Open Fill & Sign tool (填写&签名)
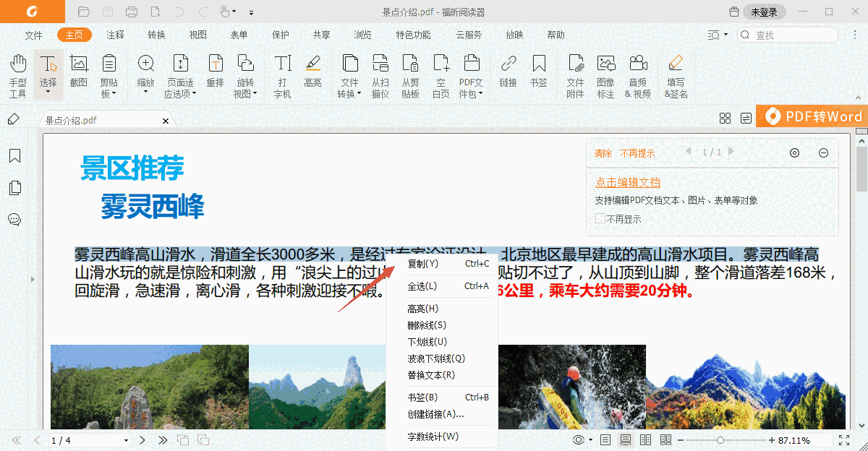 click(x=675, y=75)
